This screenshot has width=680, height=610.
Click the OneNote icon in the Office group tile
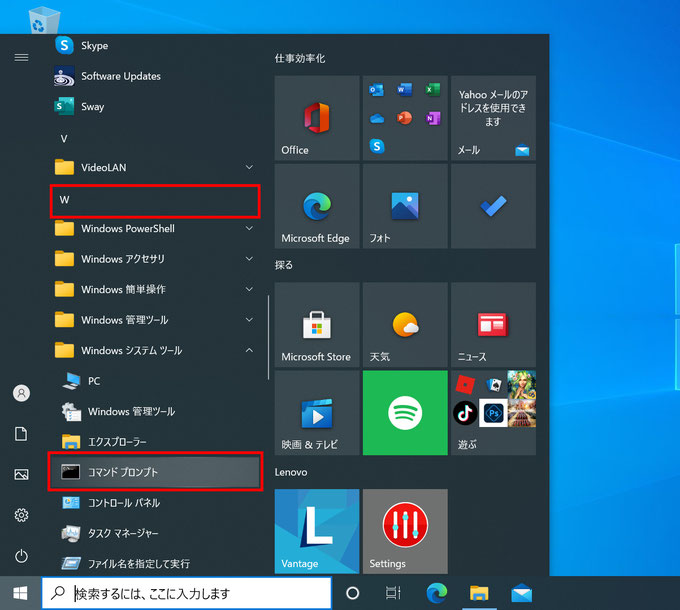(x=433, y=118)
